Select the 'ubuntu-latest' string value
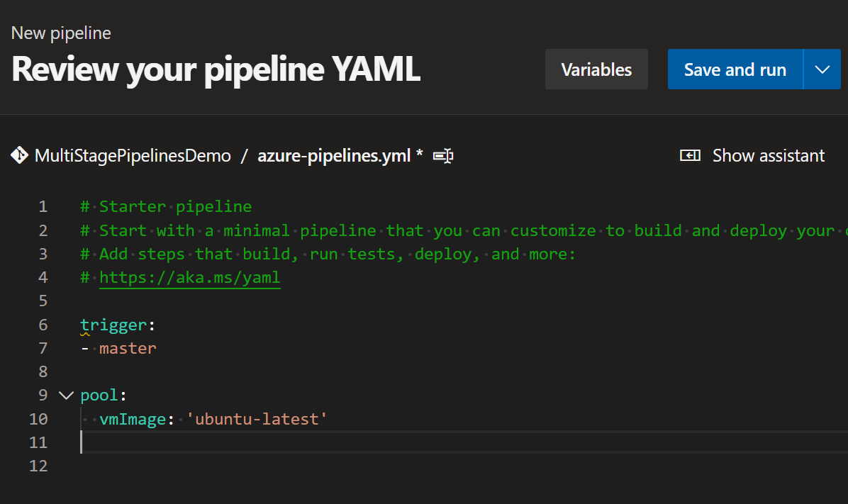Viewport: 848px width, 504px height. tap(256, 418)
